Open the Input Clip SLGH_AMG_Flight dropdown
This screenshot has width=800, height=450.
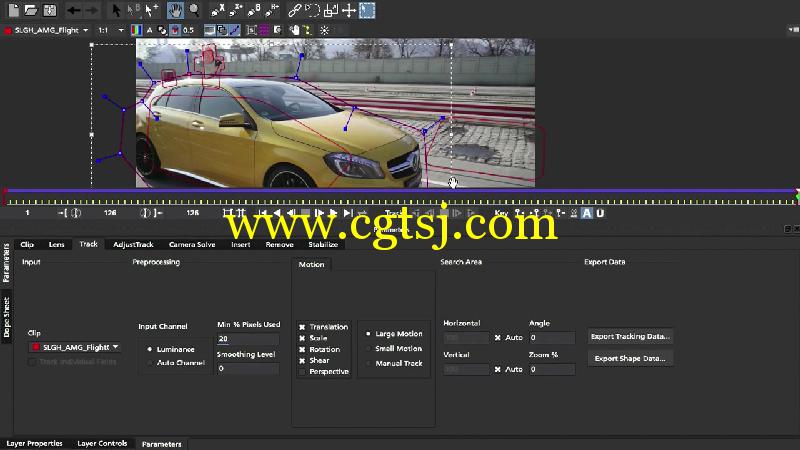click(x=75, y=347)
